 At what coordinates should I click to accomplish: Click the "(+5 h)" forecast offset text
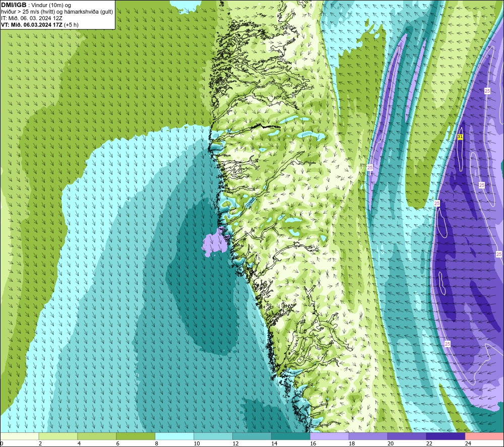[72, 25]
